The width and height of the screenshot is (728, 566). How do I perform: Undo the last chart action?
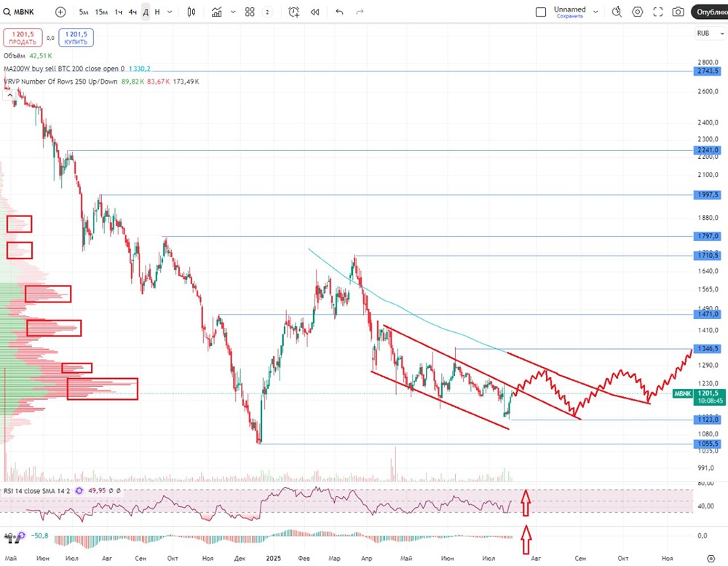[x=339, y=12]
